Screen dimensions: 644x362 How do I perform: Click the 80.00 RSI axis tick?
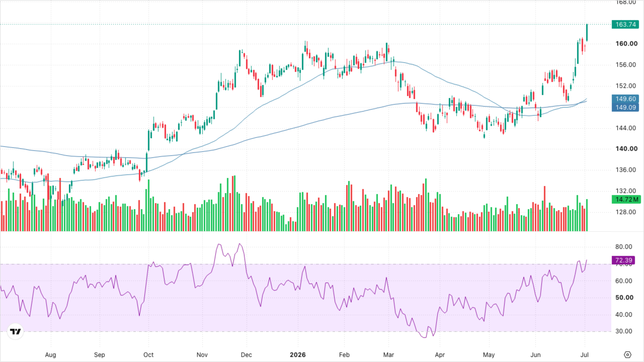pos(624,247)
